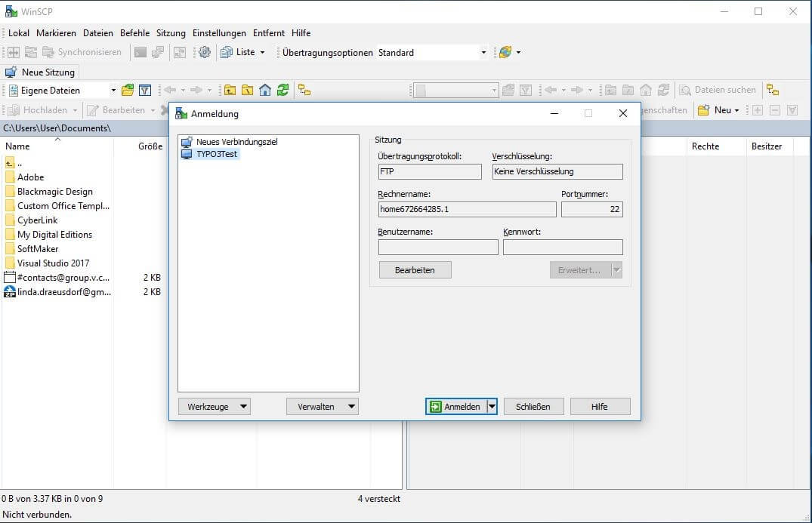Click the globe transfer settings icon
Image resolution: width=812 pixels, height=523 pixels.
coord(505,52)
